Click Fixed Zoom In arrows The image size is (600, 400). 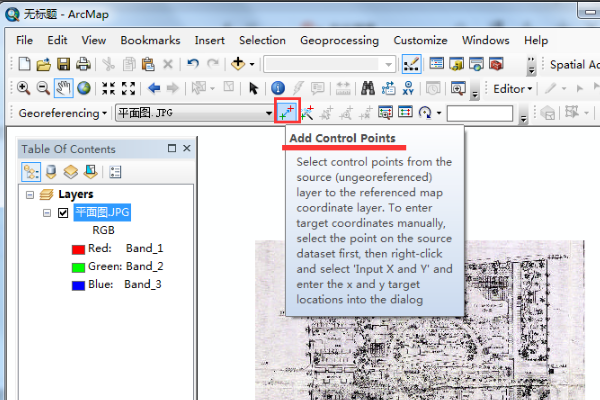click(108, 88)
